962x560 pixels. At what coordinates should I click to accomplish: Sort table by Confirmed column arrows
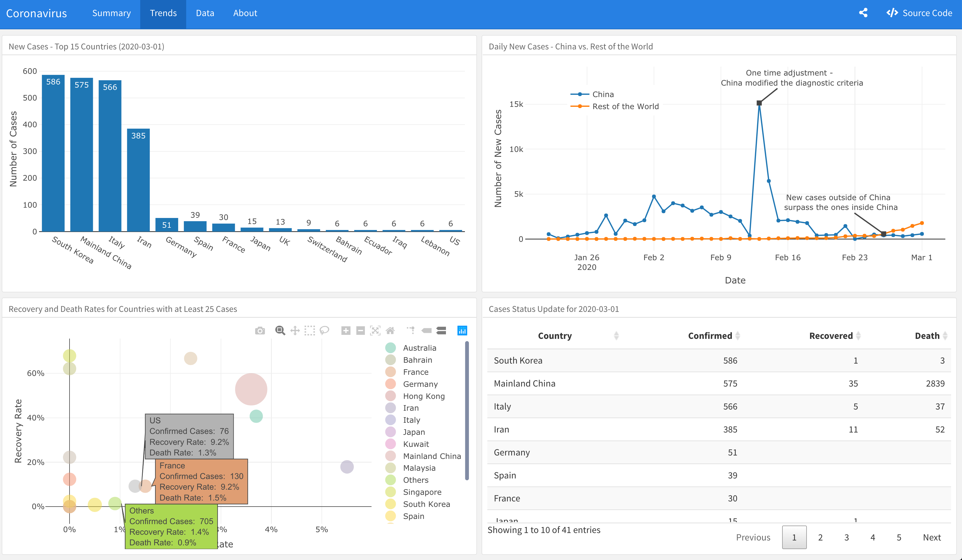point(738,336)
